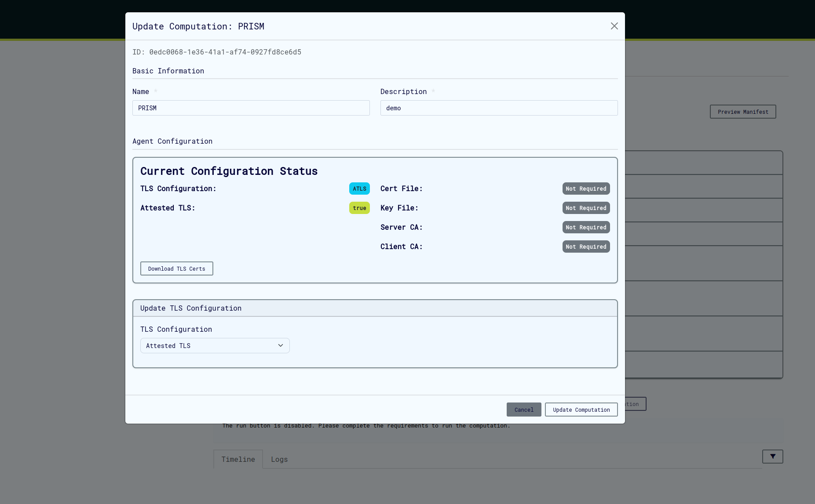This screenshot has width=815, height=504.
Task: Switch to the Timeline tab
Action: (238, 459)
